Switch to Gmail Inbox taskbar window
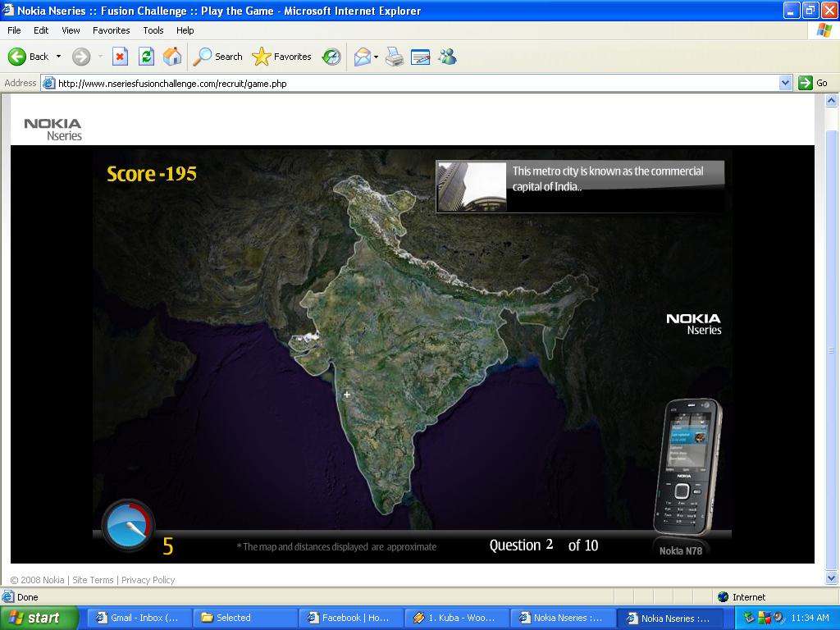 point(138,618)
